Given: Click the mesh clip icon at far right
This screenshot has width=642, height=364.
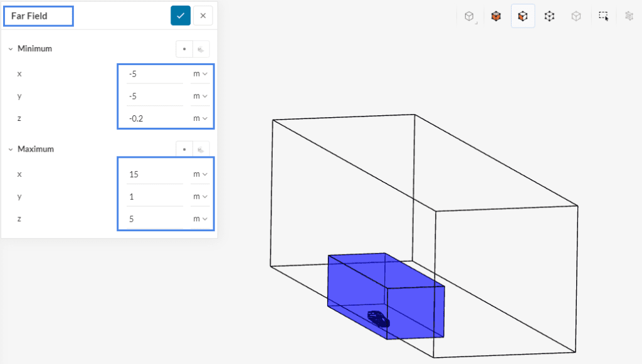Looking at the screenshot, I should (x=630, y=16).
